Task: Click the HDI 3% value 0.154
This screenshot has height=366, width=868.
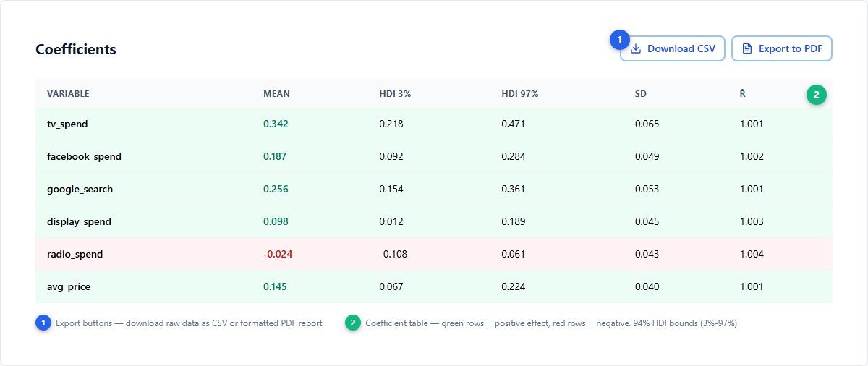Action: tap(391, 189)
